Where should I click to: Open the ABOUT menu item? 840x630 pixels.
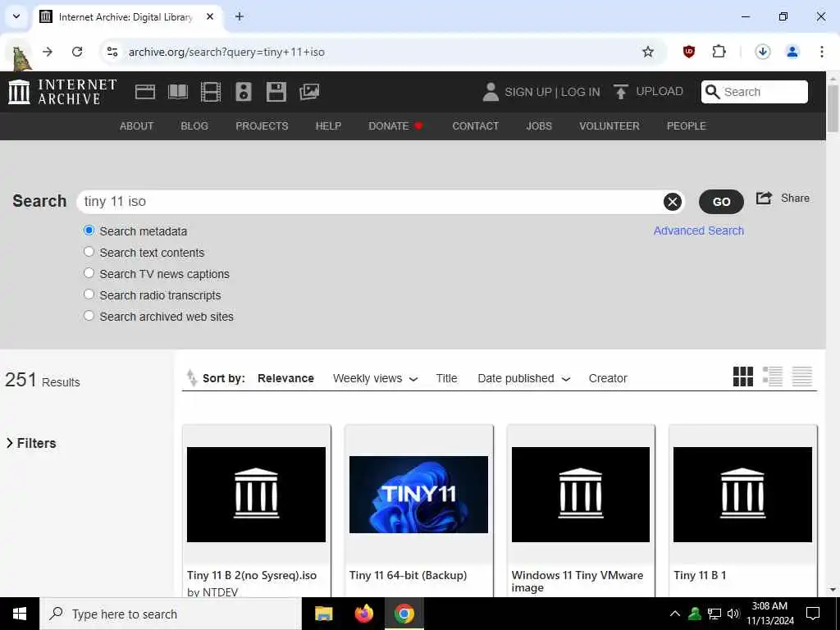click(x=137, y=126)
